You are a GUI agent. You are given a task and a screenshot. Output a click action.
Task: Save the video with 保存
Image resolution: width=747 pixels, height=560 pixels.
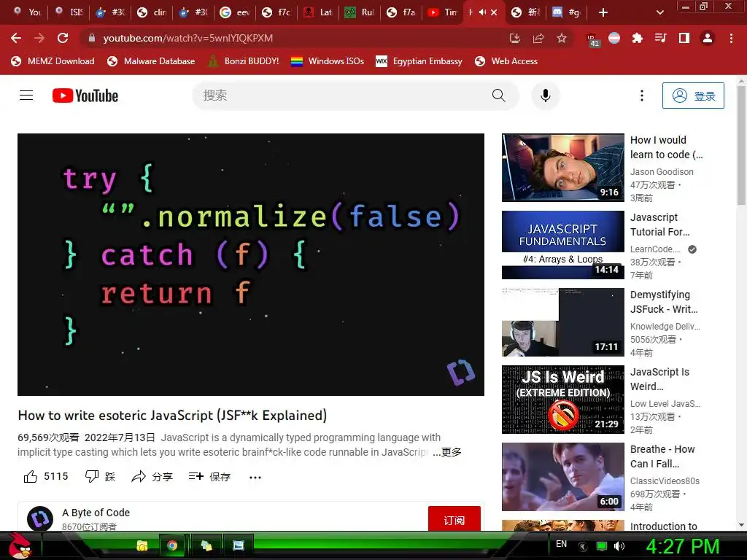(x=209, y=476)
